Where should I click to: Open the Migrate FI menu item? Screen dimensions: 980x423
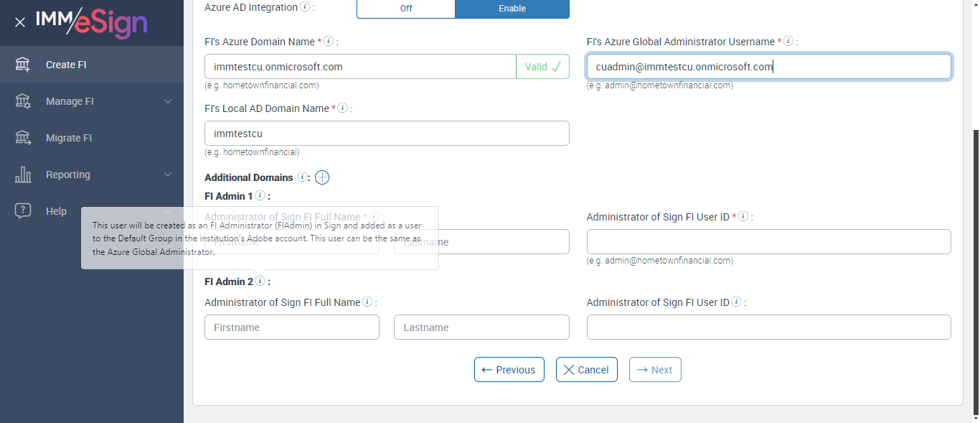[69, 138]
